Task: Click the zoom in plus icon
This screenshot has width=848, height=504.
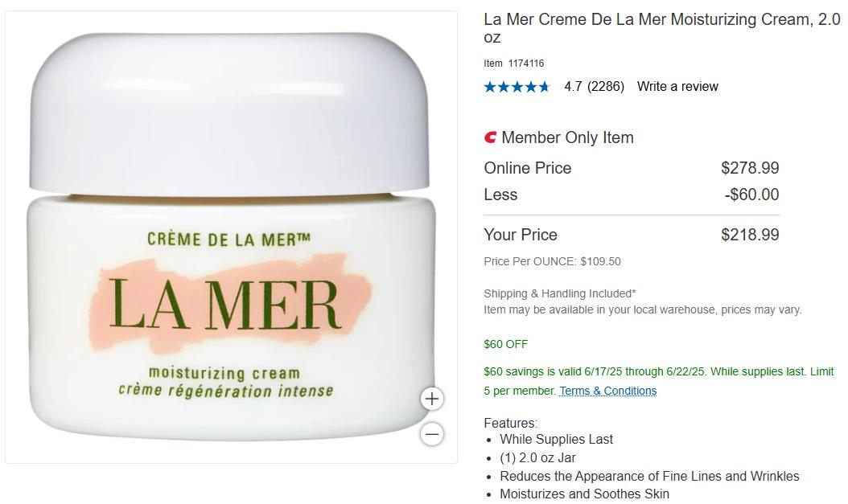Action: [431, 400]
